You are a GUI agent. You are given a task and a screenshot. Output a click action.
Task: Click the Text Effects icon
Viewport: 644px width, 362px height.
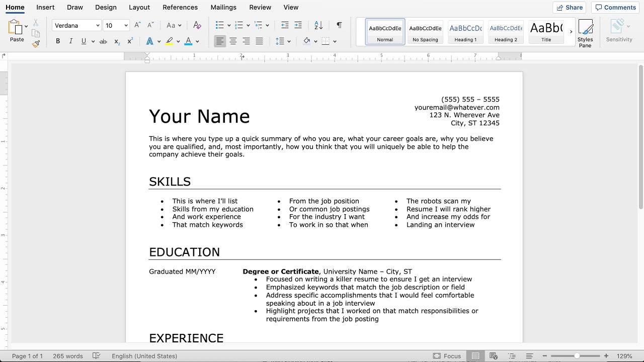pyautogui.click(x=149, y=41)
